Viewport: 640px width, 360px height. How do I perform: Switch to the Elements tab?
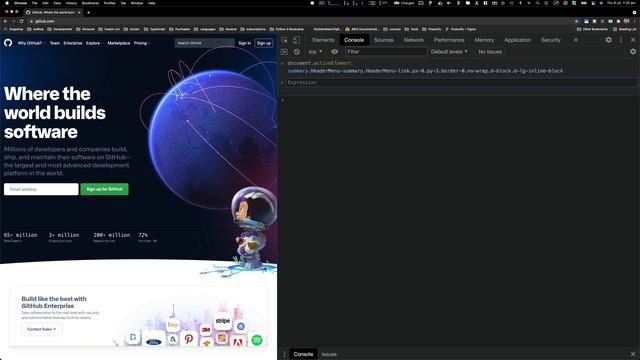(323, 40)
